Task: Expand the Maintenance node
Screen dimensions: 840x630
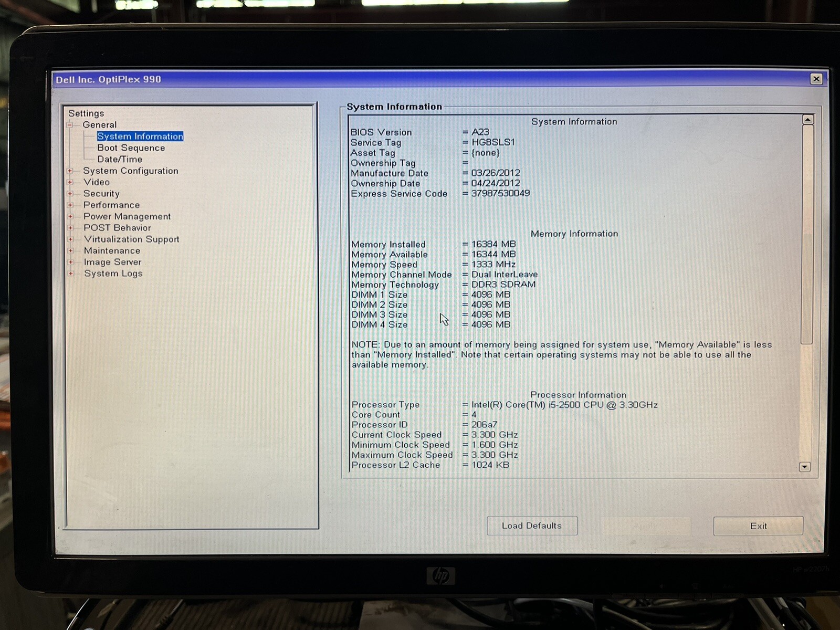Action: click(x=70, y=251)
